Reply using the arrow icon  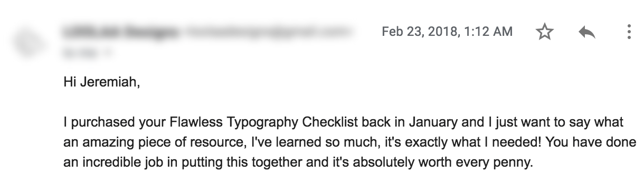pyautogui.click(x=587, y=32)
